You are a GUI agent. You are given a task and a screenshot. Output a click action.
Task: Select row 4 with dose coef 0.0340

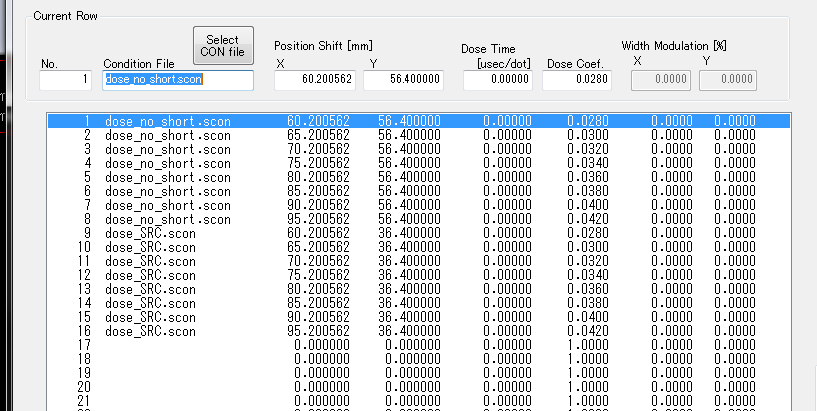tap(419, 164)
